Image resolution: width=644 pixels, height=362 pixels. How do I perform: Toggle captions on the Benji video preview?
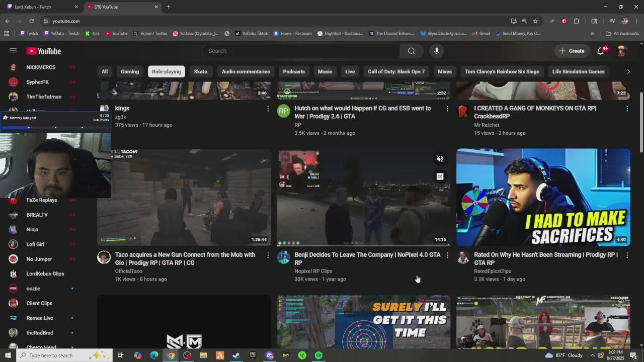[440, 176]
